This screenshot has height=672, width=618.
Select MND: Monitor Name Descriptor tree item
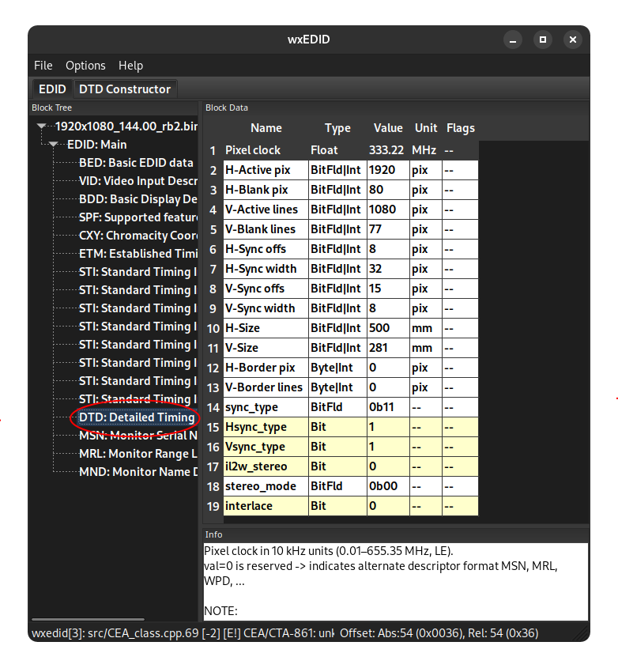[138, 472]
